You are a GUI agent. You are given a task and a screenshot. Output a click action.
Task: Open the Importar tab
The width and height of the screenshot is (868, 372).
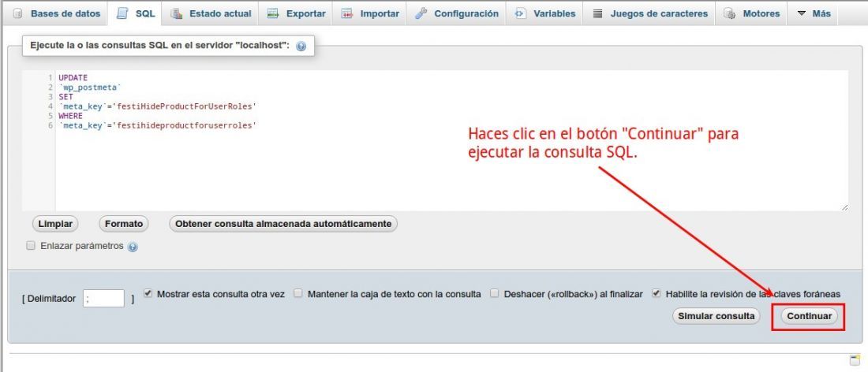click(370, 13)
